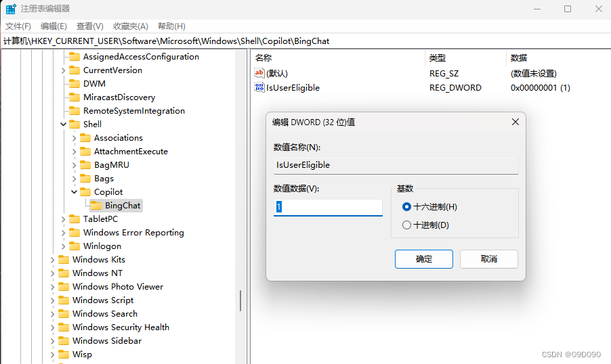Click the (默认) string value icon
The height and width of the screenshot is (364, 611).
pyautogui.click(x=259, y=73)
